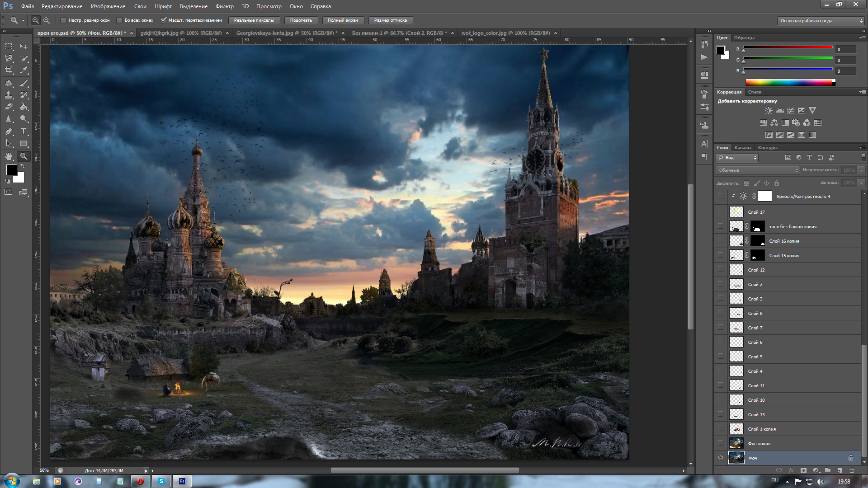Create new layer icon in Layers panel

(840, 470)
